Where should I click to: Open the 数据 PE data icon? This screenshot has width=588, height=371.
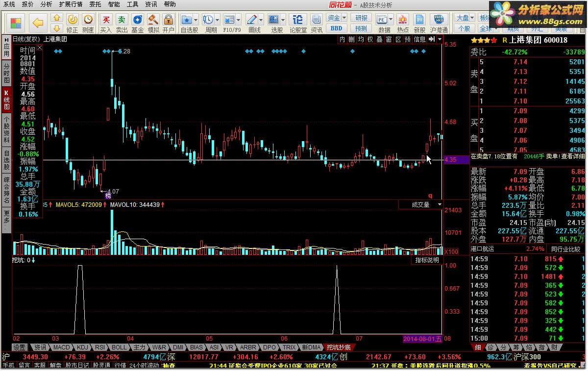coord(382,20)
